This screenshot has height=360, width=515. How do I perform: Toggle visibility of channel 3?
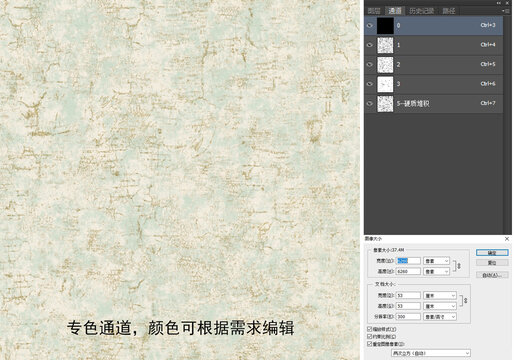pyautogui.click(x=369, y=84)
